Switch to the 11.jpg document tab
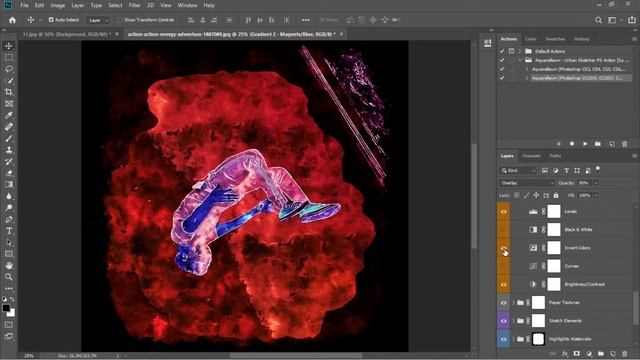Image resolution: width=640 pixels, height=360 pixels. pos(67,34)
